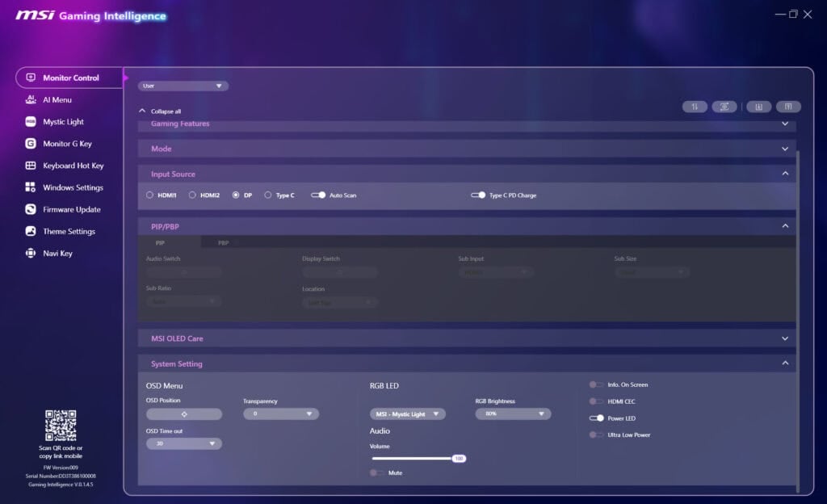The height and width of the screenshot is (504, 827).
Task: Open the User profile dropdown
Action: [x=183, y=86]
